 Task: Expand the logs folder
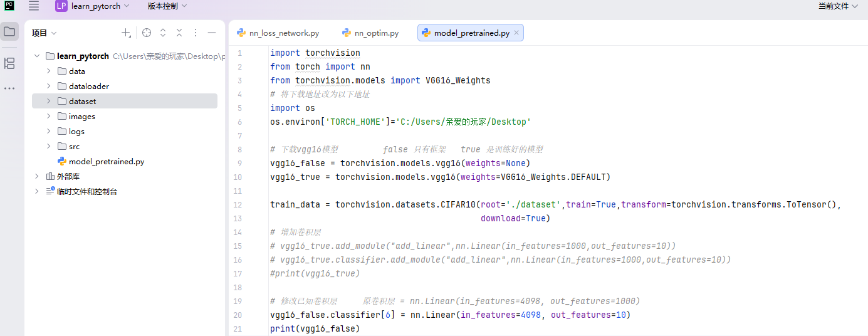(x=49, y=131)
